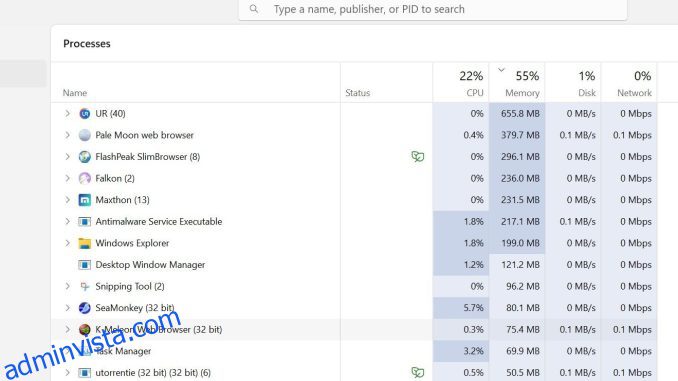Expand the Pale Moon web browser row

[67, 135]
